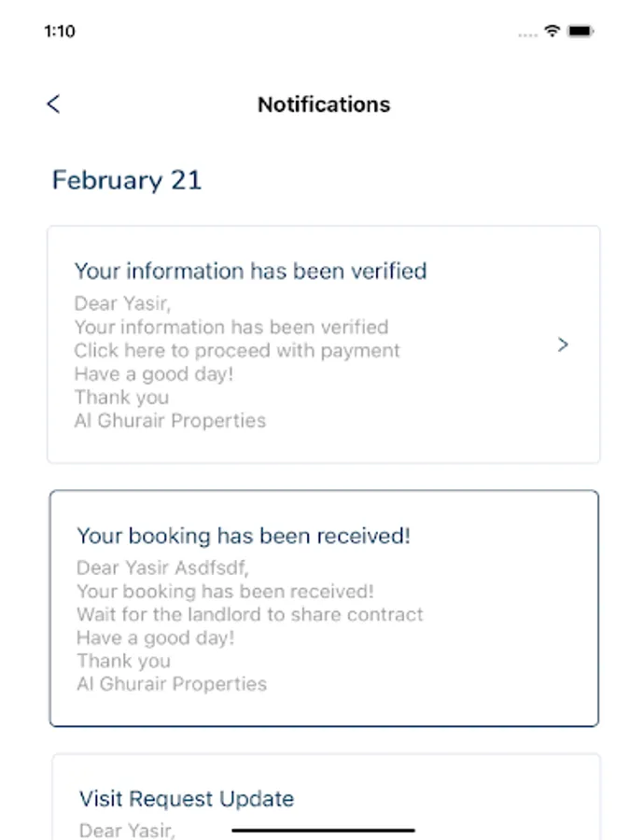
Task: Click 'Al Ghurair Properties' in booking notification
Action: [x=172, y=684]
